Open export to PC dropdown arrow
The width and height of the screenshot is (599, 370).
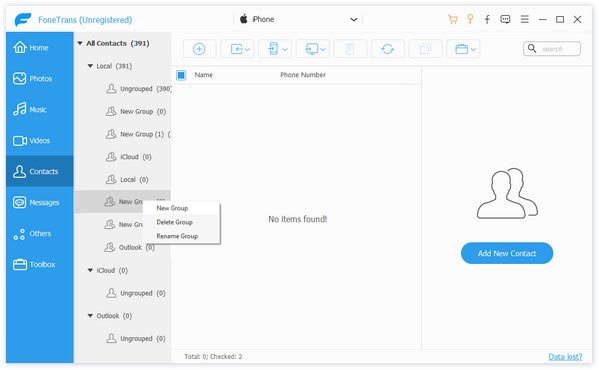click(x=323, y=50)
